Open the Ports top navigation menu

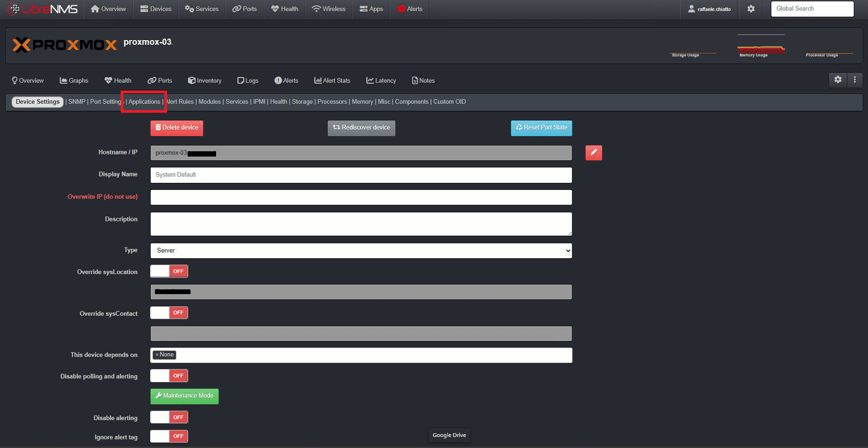click(x=245, y=9)
